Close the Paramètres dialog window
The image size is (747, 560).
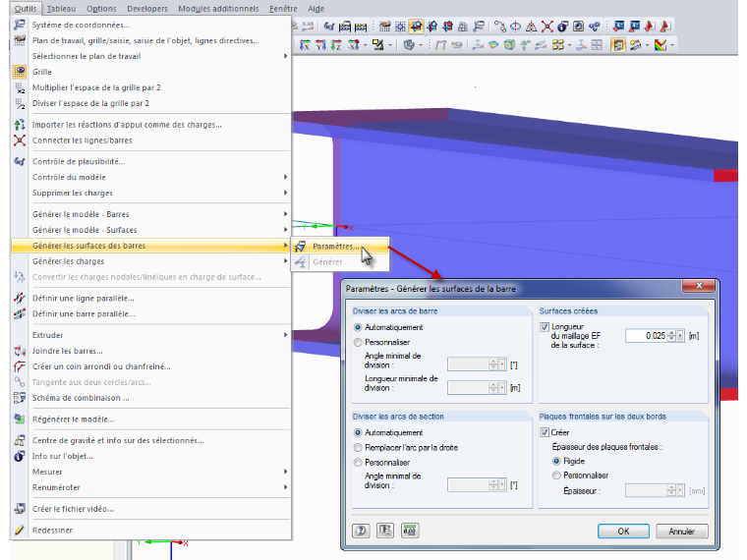pos(699,286)
